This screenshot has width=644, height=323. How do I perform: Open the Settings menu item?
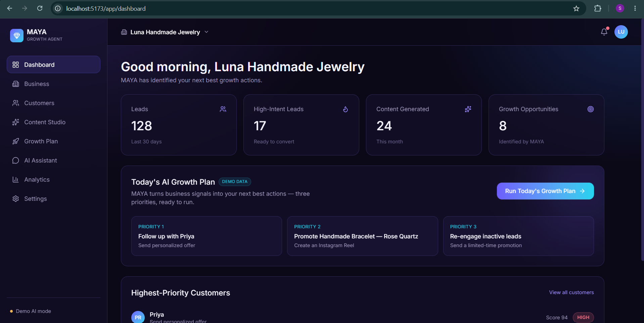[x=53, y=199]
